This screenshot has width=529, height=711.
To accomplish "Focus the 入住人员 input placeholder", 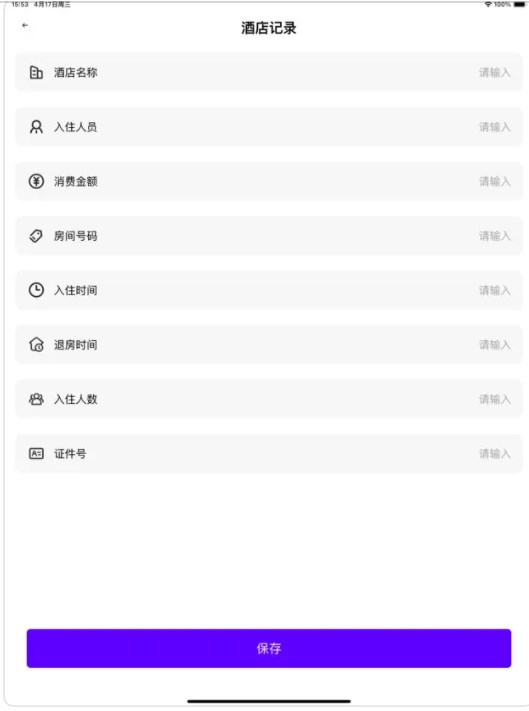I will click(x=495, y=127).
